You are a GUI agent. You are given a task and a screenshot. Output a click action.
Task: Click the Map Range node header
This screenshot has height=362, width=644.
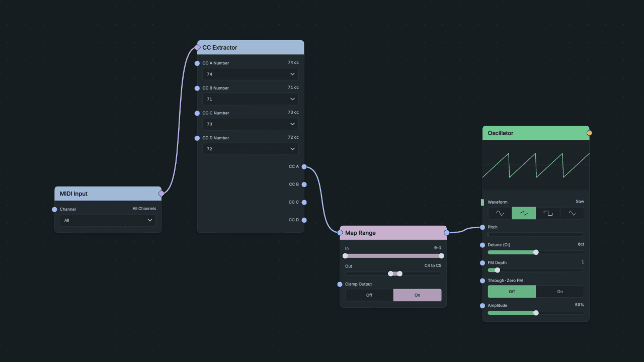(393, 233)
